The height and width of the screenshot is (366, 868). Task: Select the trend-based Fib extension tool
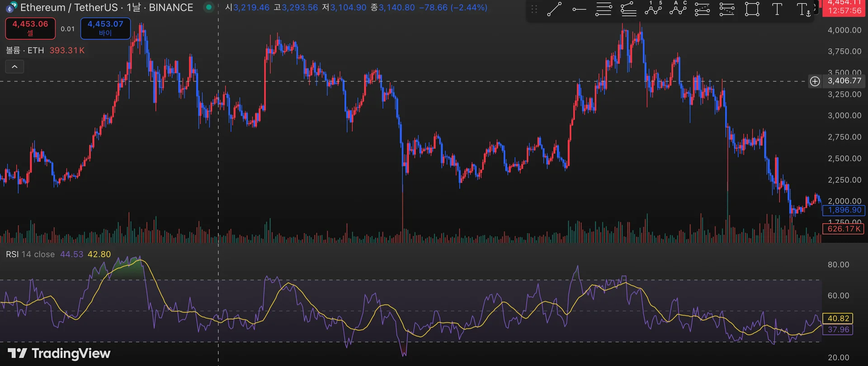pyautogui.click(x=628, y=9)
